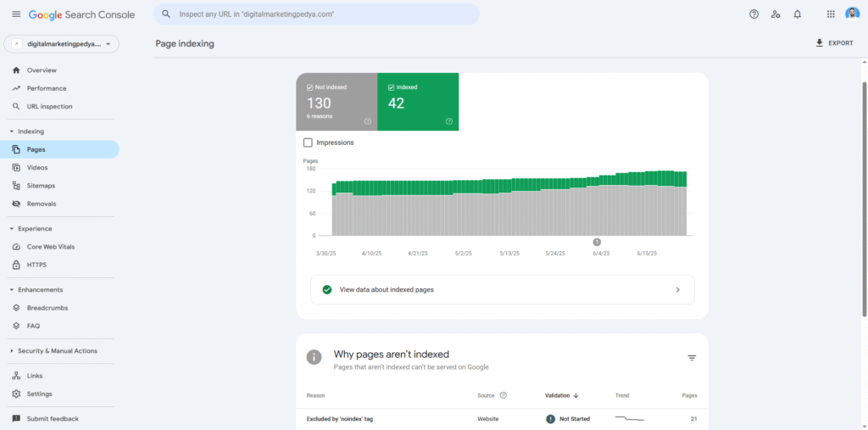Click the FAQ layers icon
Image resolution: width=868 pixels, height=430 pixels.
pyautogui.click(x=16, y=326)
